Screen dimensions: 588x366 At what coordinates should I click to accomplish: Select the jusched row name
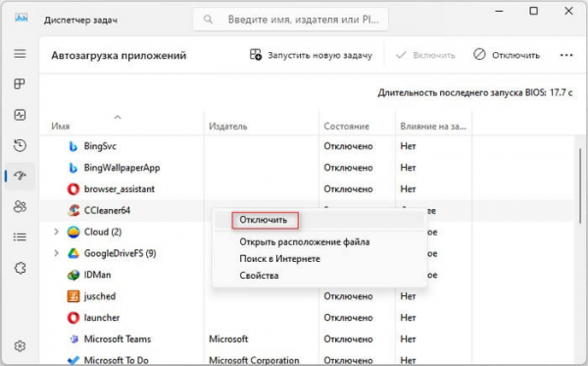pyautogui.click(x=100, y=296)
